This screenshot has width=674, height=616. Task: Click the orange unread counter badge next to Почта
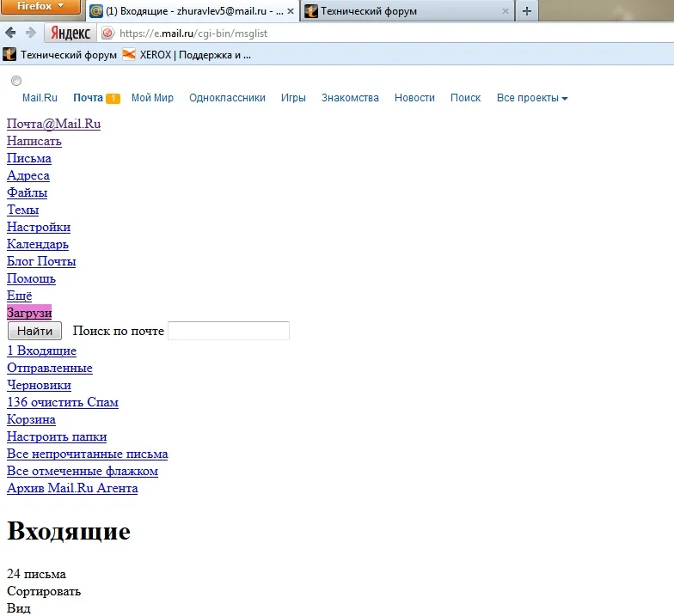pyautogui.click(x=113, y=98)
